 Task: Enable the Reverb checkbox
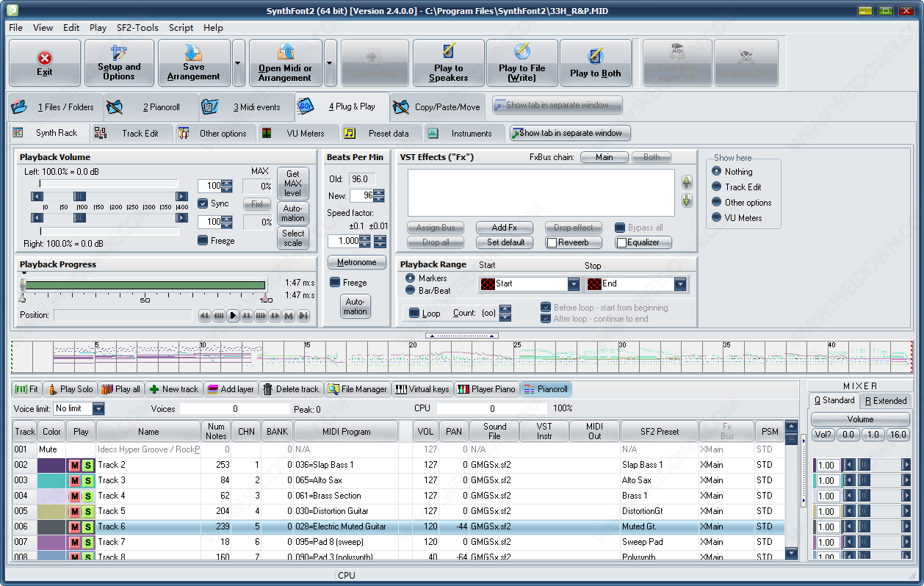pyautogui.click(x=552, y=242)
